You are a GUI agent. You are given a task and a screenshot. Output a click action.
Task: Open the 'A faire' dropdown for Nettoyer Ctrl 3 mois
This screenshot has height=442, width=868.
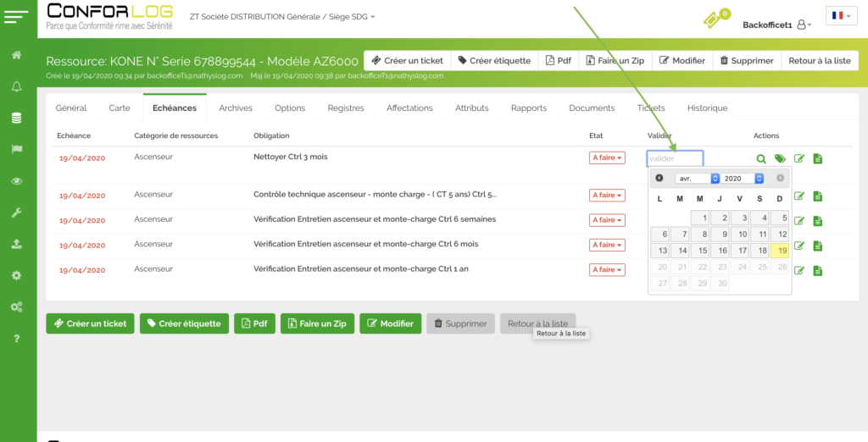point(607,158)
